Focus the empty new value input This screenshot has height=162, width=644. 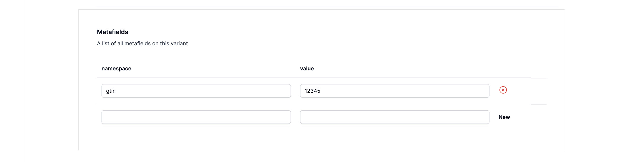click(394, 117)
